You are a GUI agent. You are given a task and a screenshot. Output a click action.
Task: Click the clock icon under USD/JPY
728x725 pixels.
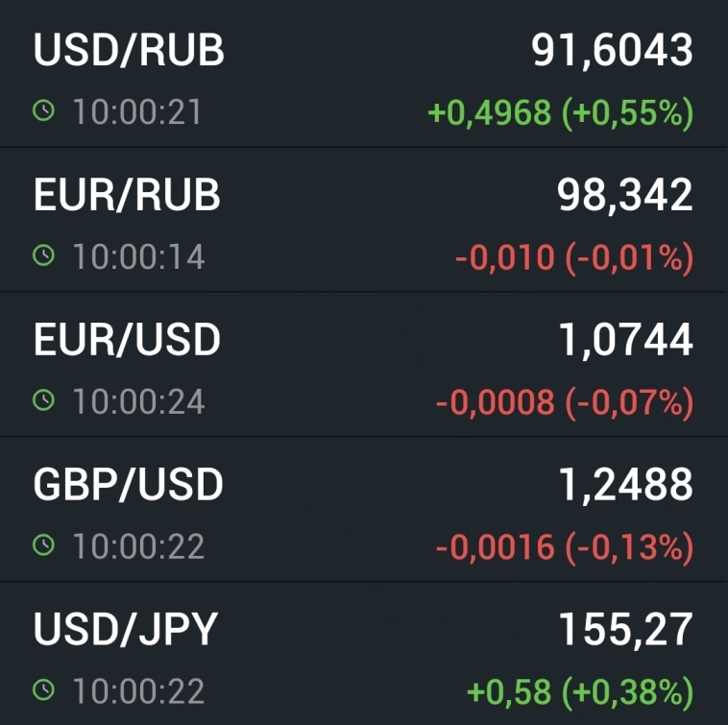coord(43,690)
